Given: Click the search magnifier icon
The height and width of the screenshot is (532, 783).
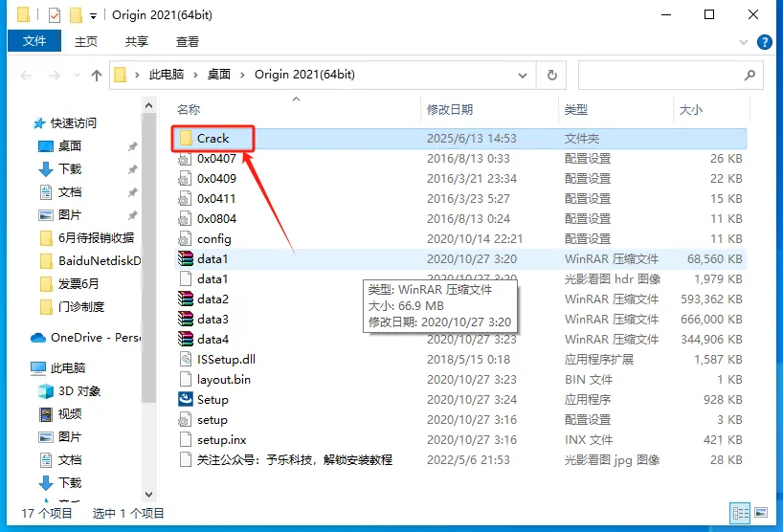Looking at the screenshot, I should pyautogui.click(x=749, y=76).
